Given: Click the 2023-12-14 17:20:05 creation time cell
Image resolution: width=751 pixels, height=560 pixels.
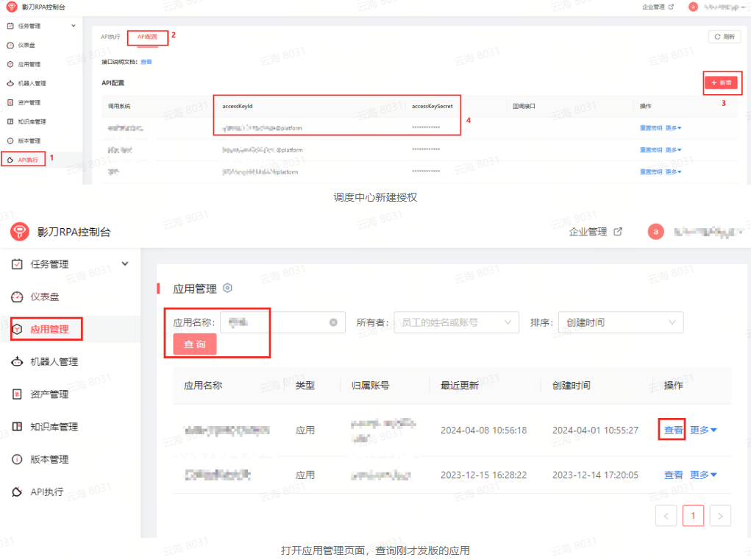Looking at the screenshot, I should pyautogui.click(x=595, y=475).
